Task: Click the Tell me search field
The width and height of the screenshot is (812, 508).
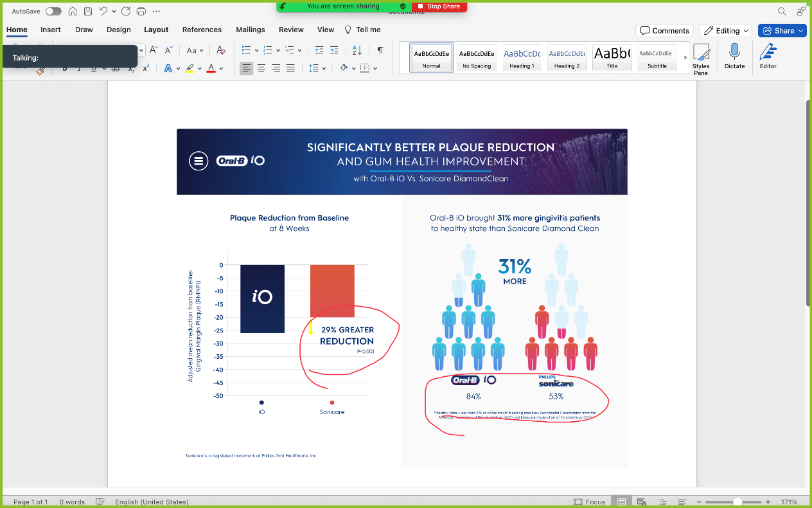Action: point(363,30)
